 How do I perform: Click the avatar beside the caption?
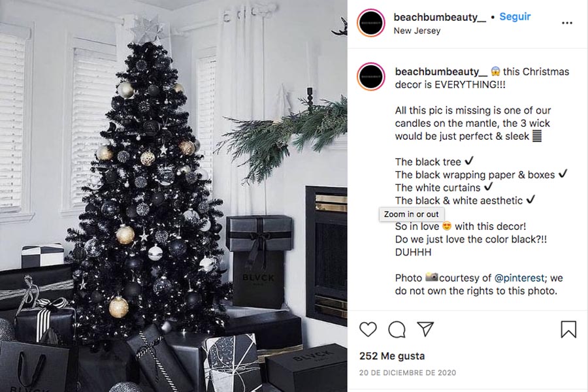pos(371,77)
